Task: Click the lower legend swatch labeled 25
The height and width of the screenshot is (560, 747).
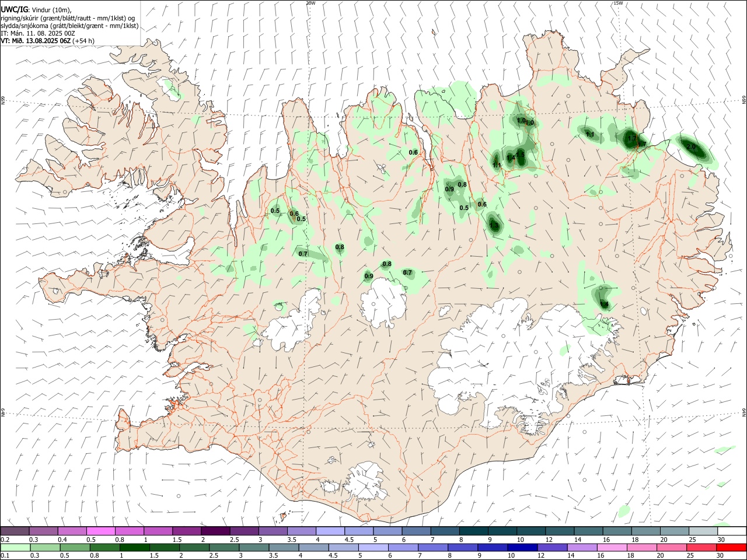Action: 700,547
